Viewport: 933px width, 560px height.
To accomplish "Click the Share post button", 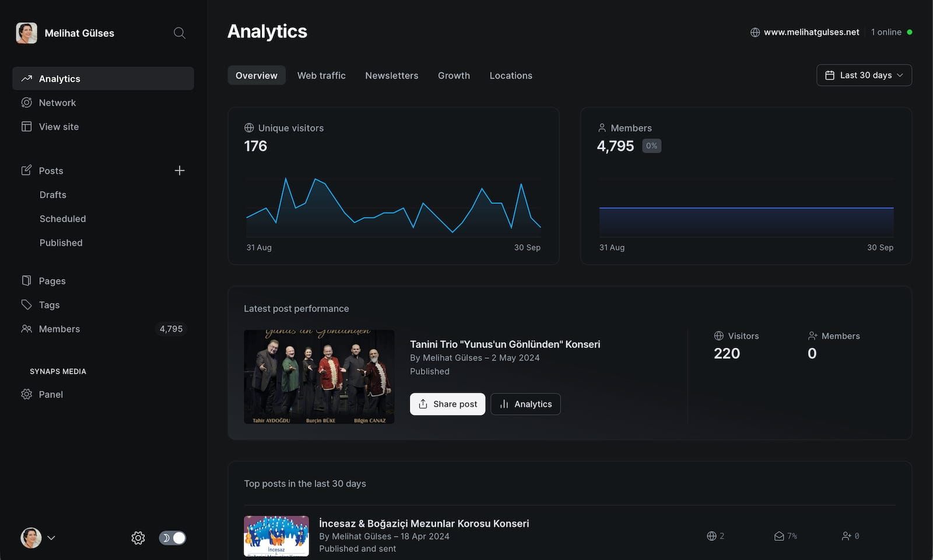I will pyautogui.click(x=447, y=404).
